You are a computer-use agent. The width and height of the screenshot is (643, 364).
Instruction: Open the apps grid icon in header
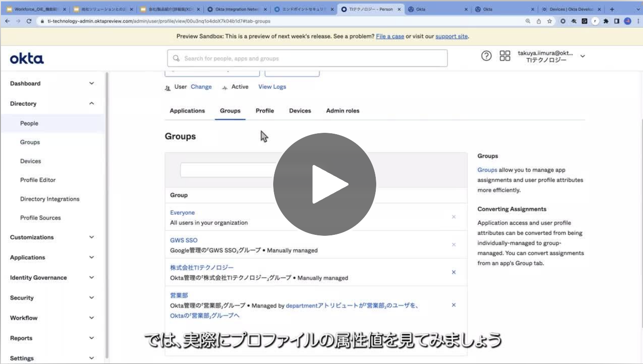click(505, 56)
